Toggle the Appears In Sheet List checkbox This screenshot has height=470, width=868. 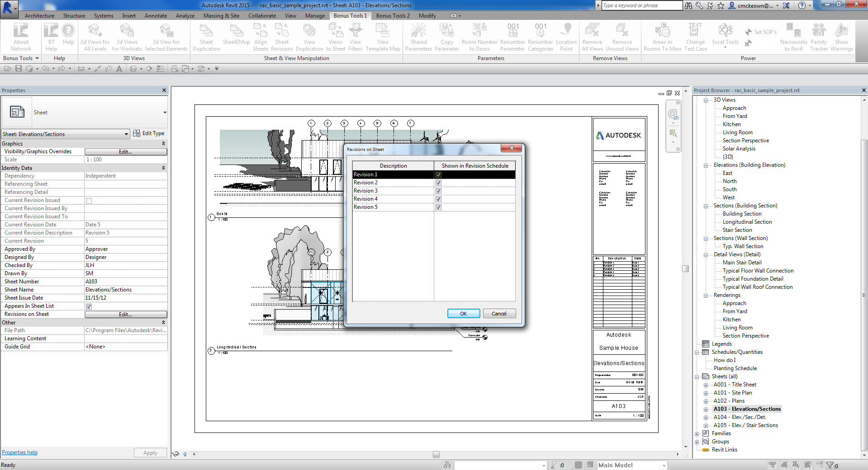(x=89, y=306)
